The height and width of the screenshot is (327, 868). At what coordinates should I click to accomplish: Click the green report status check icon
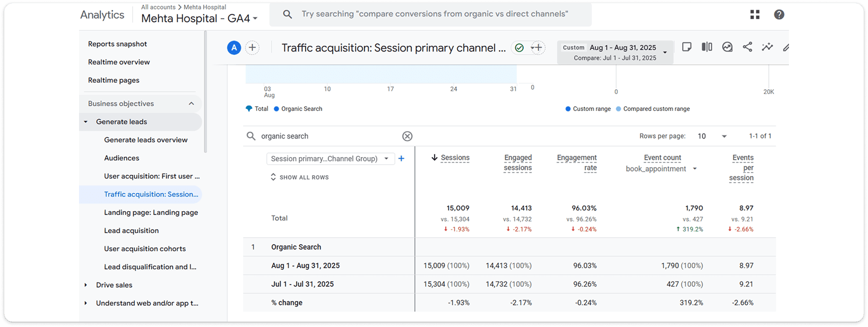[519, 48]
